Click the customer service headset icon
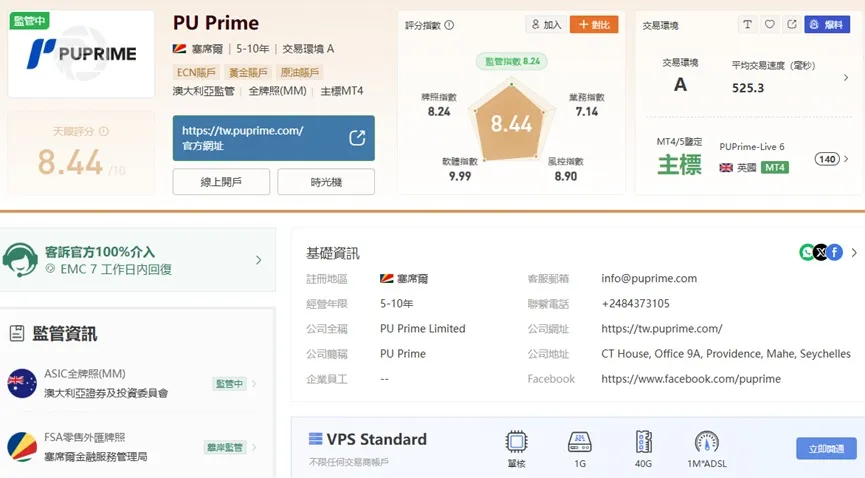Image resolution: width=865 pixels, height=478 pixels. (x=20, y=260)
